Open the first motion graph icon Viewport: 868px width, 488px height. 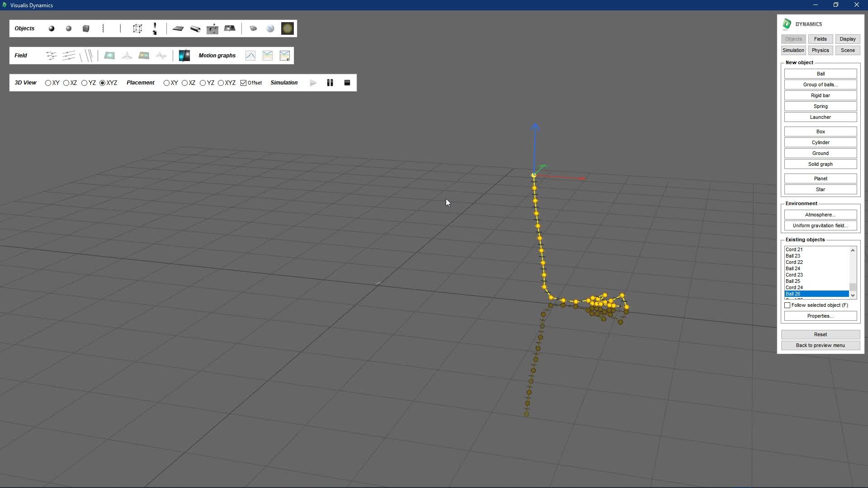click(250, 56)
